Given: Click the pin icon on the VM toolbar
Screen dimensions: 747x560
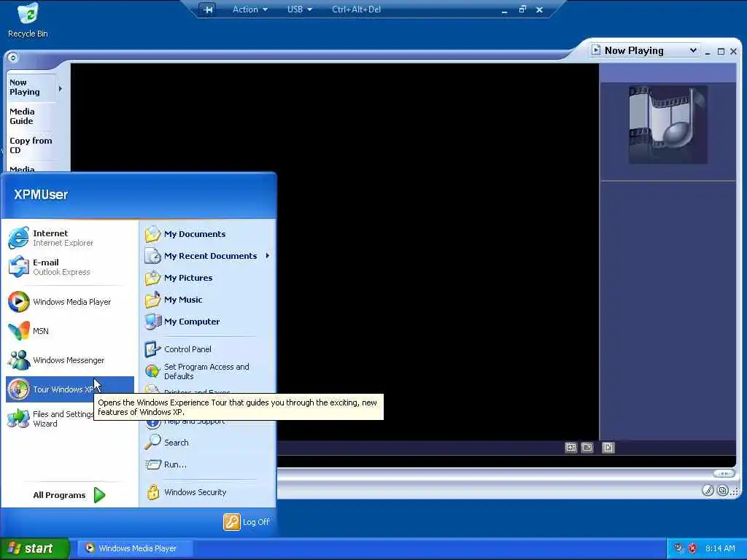Looking at the screenshot, I should 208,9.
